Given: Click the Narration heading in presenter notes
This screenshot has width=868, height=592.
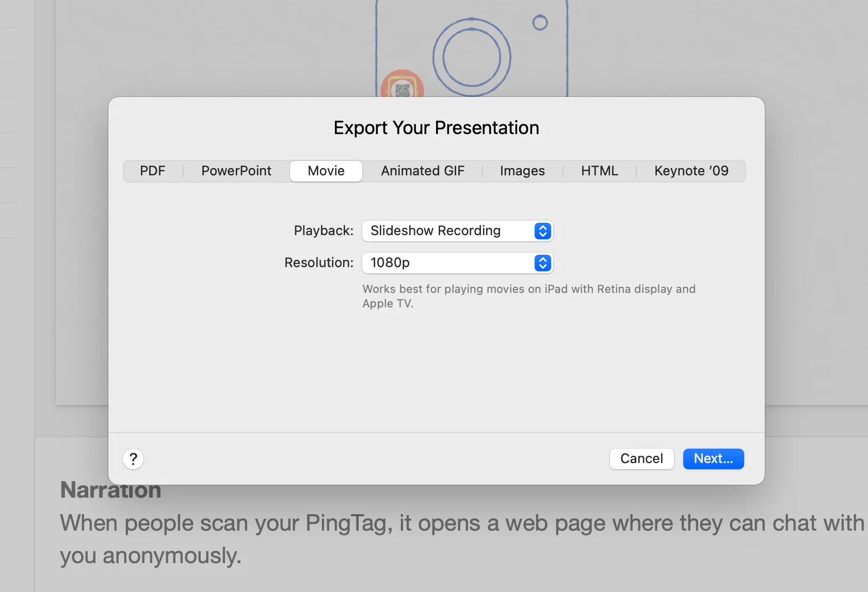Looking at the screenshot, I should tap(110, 490).
